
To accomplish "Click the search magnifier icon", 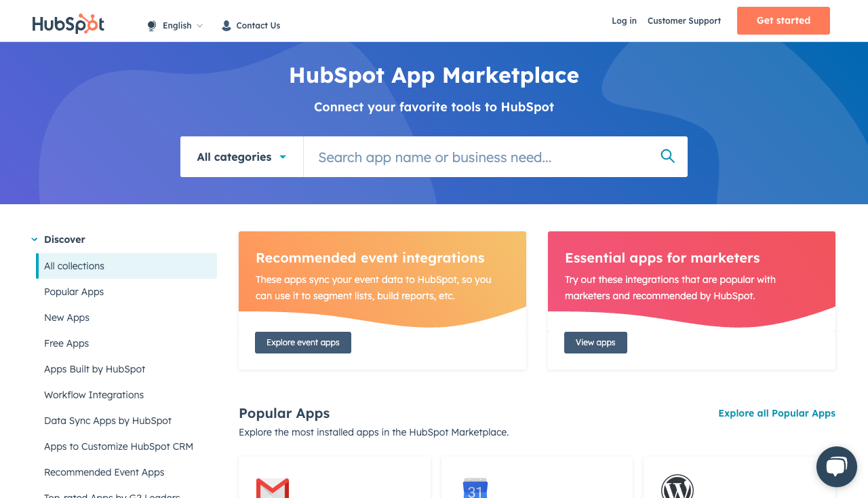I will click(x=667, y=156).
